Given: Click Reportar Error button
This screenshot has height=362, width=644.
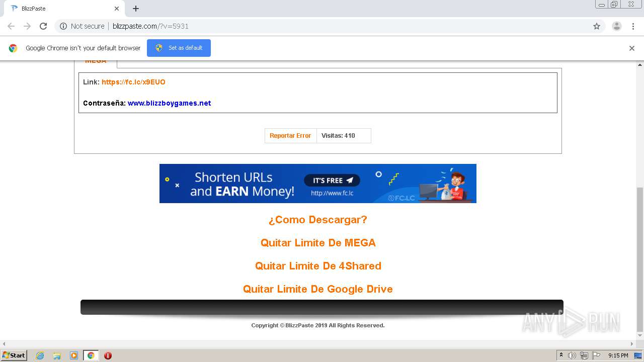Looking at the screenshot, I should (290, 136).
